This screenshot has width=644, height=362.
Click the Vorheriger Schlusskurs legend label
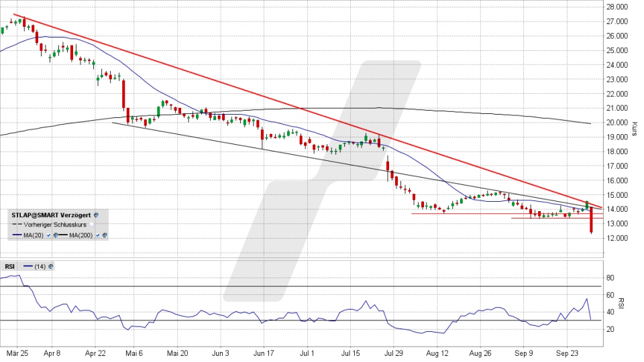tap(55, 225)
